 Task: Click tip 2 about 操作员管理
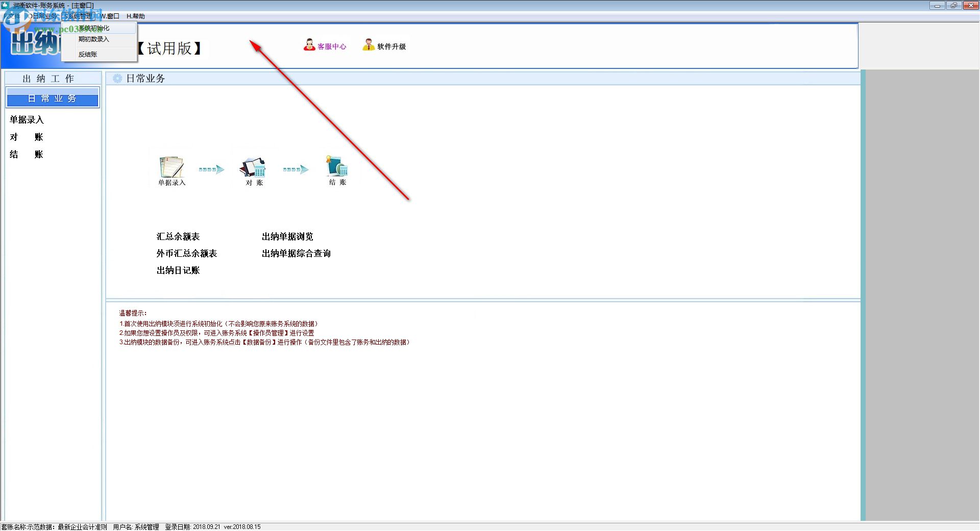point(217,333)
